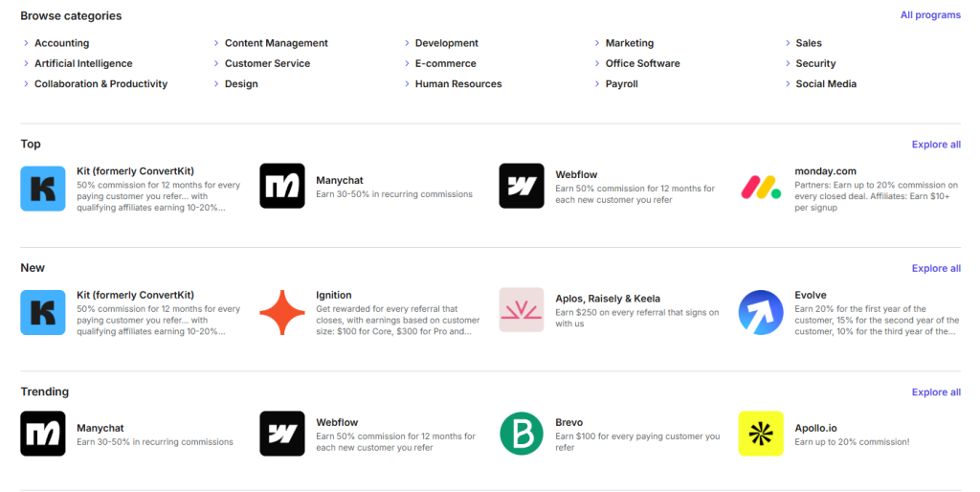Click the Webflow logo in Trending section
The height and width of the screenshot is (492, 980).
click(282, 434)
